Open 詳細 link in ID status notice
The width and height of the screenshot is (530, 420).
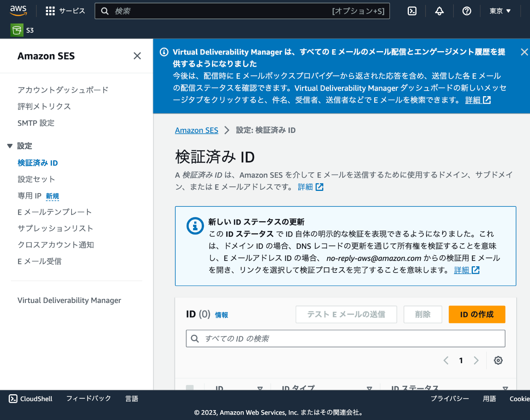467,270
